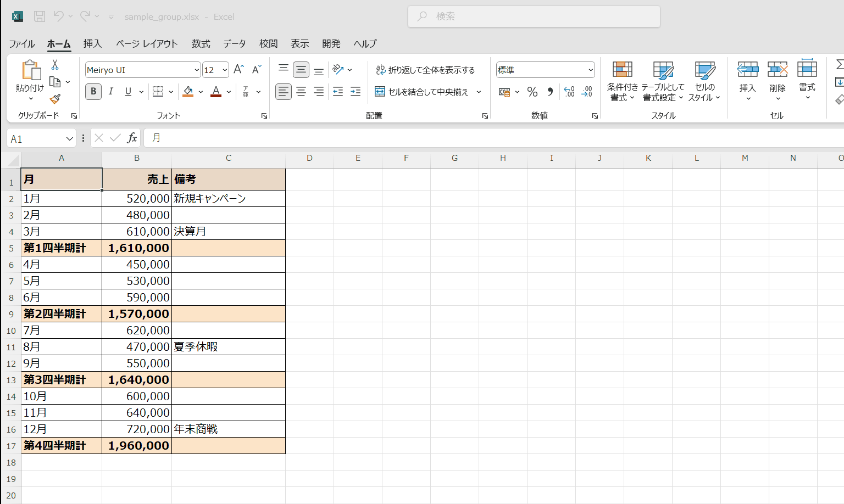Image resolution: width=844 pixels, height=504 pixels.
Task: Open the ファイル tab
Action: tap(22, 43)
